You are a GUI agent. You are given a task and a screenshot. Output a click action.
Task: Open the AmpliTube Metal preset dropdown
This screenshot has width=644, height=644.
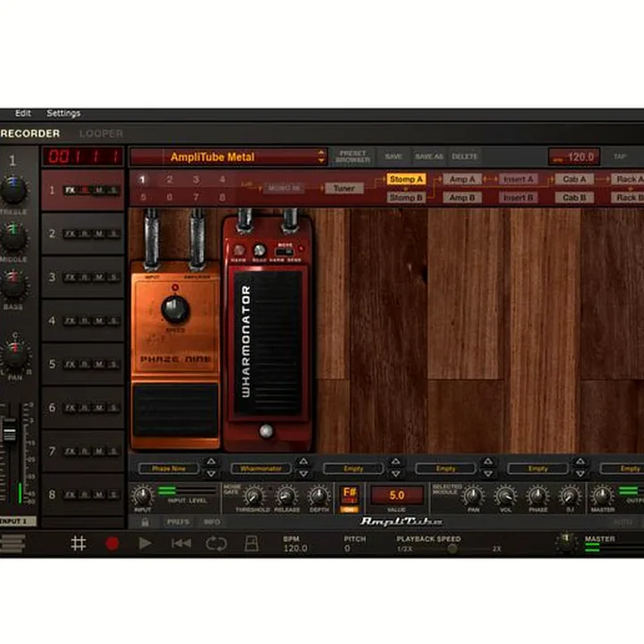pyautogui.click(x=229, y=157)
